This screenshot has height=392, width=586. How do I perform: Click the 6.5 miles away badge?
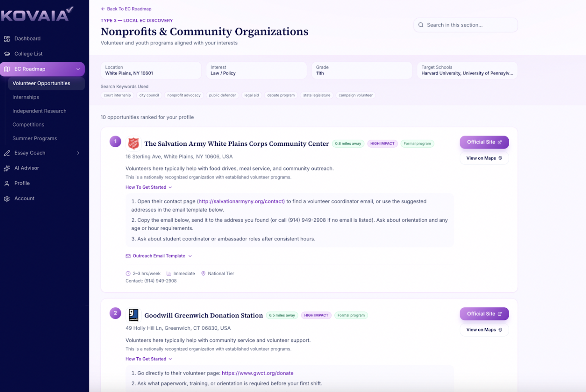pyautogui.click(x=282, y=316)
